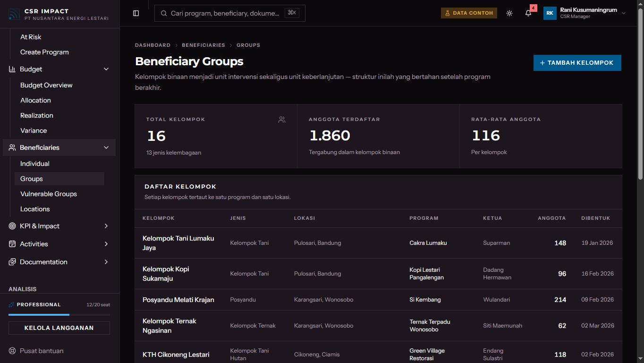The height and width of the screenshot is (363, 644).
Task: Click the RK user avatar
Action: tap(550, 13)
